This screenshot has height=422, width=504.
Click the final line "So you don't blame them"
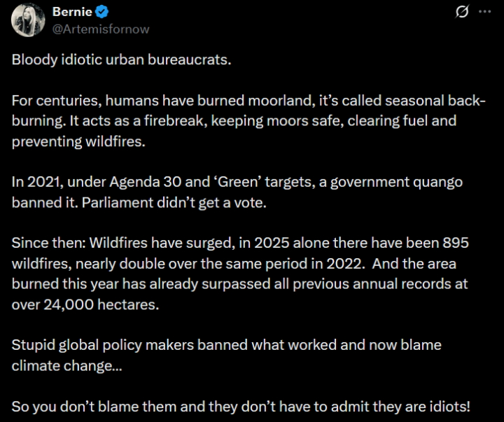(240, 405)
